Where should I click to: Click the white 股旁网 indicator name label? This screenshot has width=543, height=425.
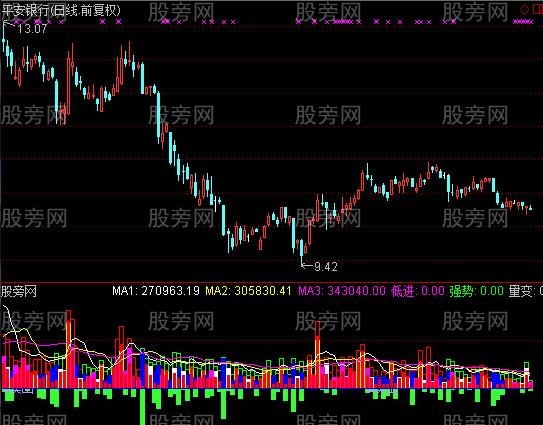(x=19, y=291)
